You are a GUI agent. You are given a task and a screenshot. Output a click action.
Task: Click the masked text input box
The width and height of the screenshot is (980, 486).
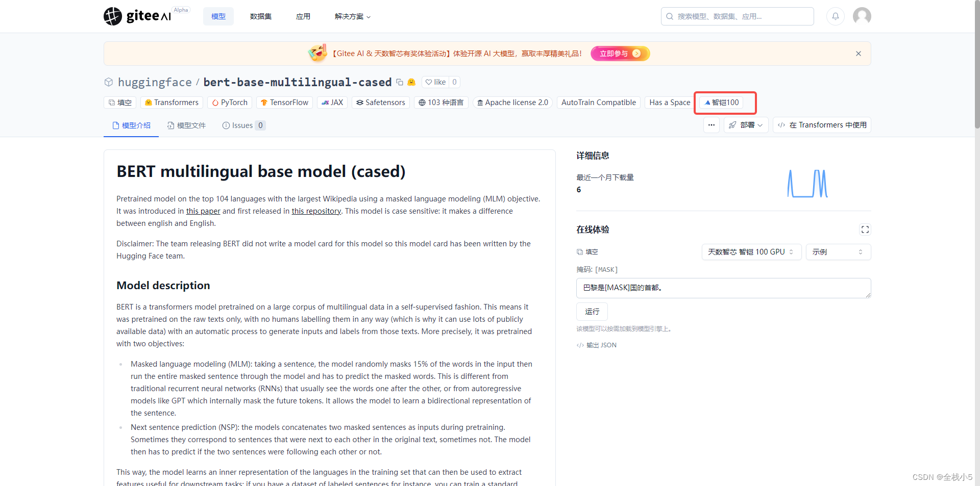pyautogui.click(x=723, y=288)
